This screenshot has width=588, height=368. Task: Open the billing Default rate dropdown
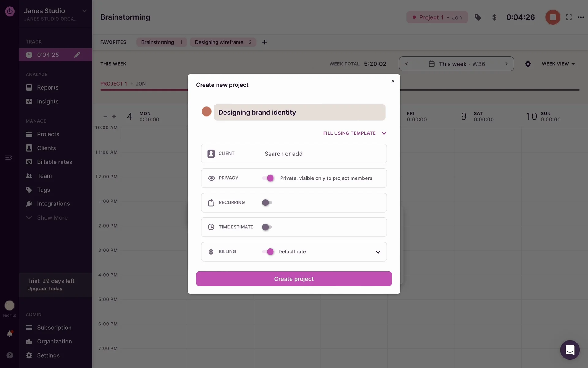378,252
